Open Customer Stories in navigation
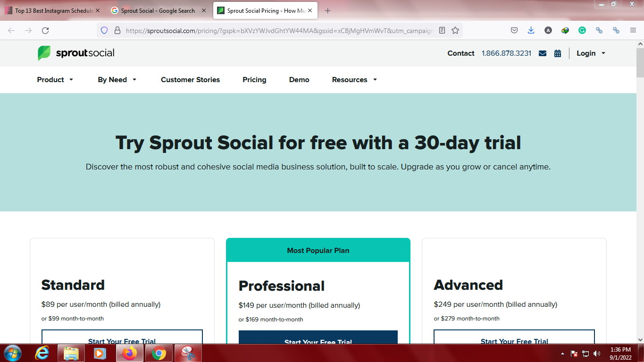644x362 pixels. pos(190,80)
